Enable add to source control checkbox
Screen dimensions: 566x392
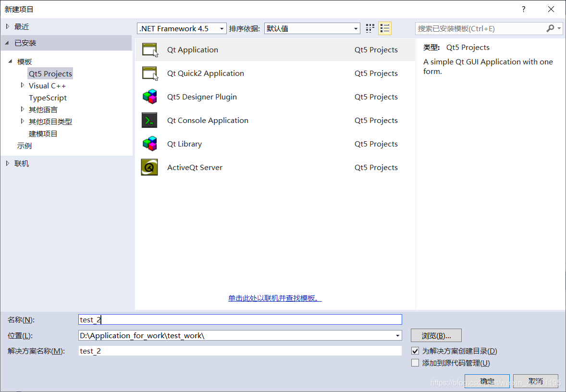pyautogui.click(x=415, y=363)
